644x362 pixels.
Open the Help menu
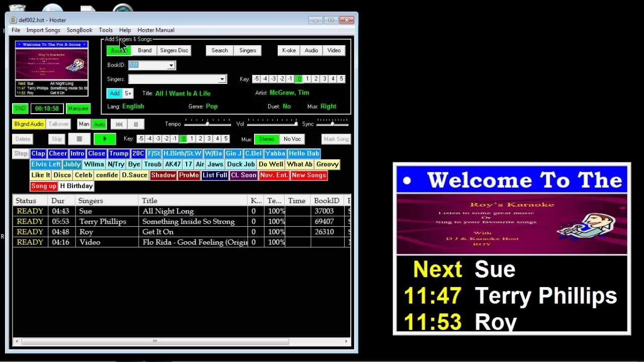125,30
